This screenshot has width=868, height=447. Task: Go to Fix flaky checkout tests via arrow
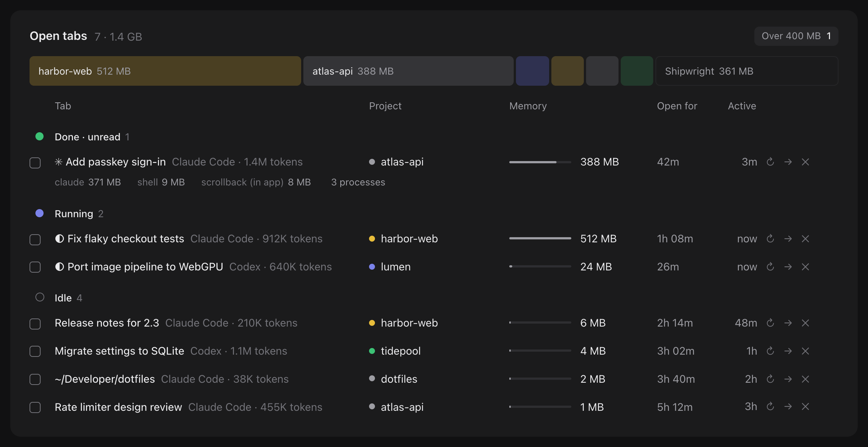(788, 239)
